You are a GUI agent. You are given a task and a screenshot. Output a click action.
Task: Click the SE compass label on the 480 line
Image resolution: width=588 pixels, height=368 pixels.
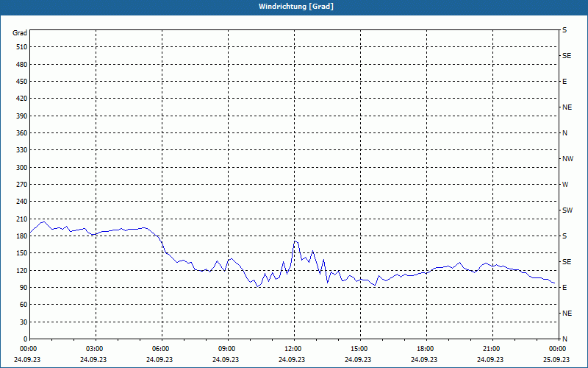point(567,56)
